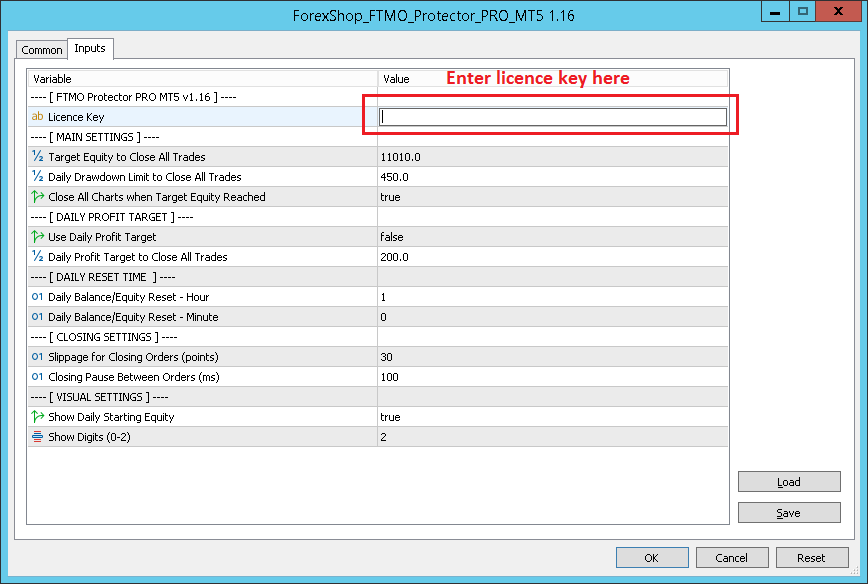Image resolution: width=868 pixels, height=584 pixels.
Task: Click the green arrow icon of Show Daily Starting Equity
Action: click(37, 416)
